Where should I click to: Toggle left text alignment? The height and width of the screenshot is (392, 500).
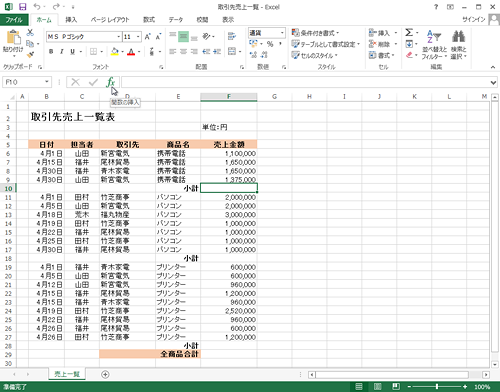(x=172, y=51)
